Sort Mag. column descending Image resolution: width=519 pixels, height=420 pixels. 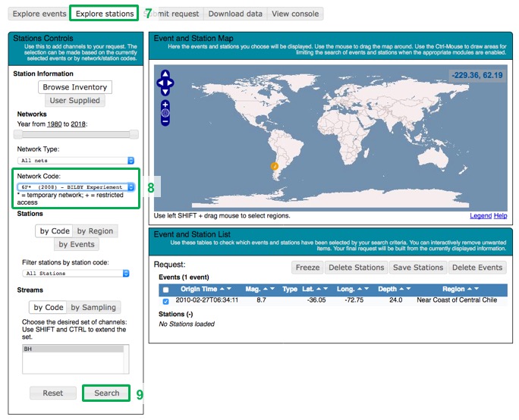[x=272, y=289]
